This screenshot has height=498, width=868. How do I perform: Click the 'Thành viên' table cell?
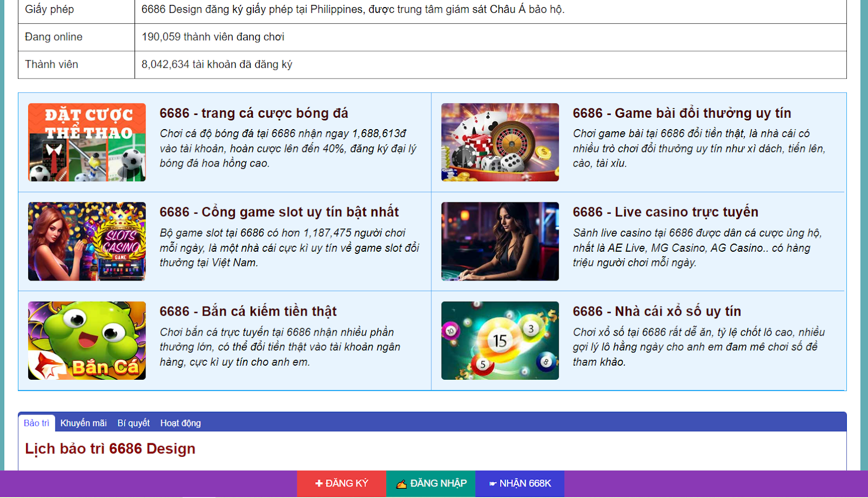[x=76, y=65]
